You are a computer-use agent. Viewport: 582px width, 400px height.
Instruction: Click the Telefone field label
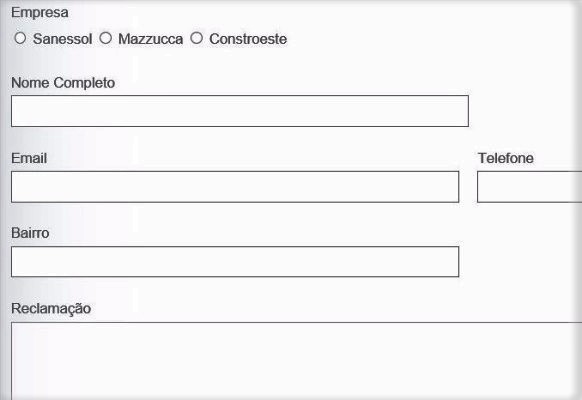pyautogui.click(x=506, y=158)
